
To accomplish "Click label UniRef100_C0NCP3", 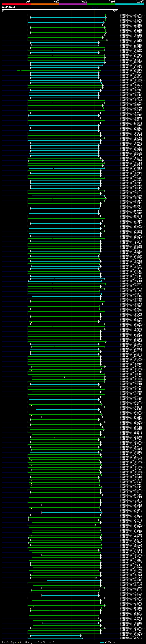I will point(131,635).
